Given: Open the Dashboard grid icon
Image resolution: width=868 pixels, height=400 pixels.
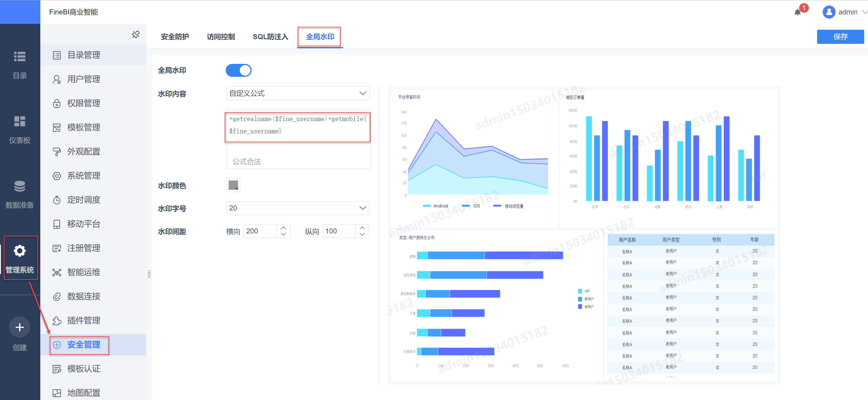Looking at the screenshot, I should [19, 121].
